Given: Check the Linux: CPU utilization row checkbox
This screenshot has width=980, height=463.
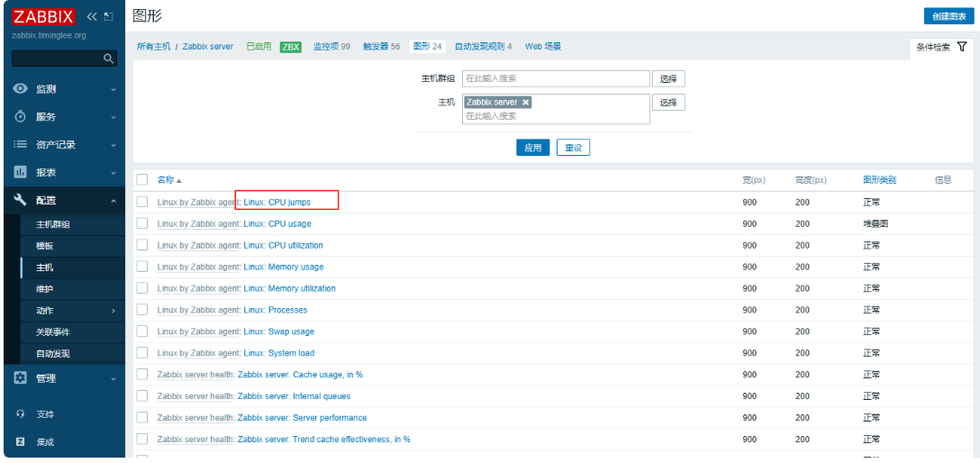Looking at the screenshot, I should point(142,245).
